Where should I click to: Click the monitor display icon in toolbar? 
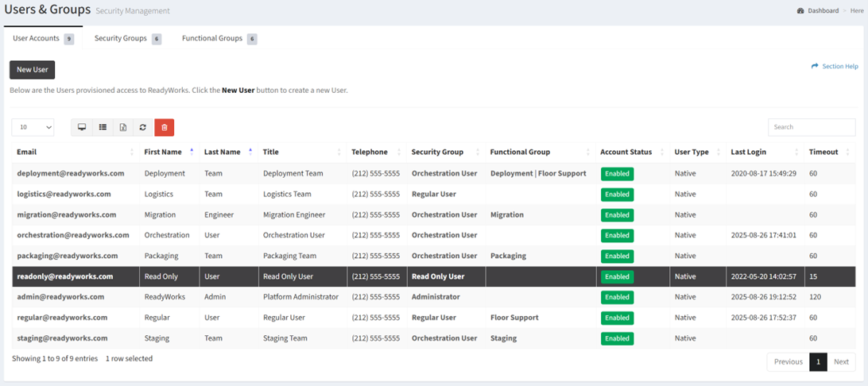coord(82,127)
